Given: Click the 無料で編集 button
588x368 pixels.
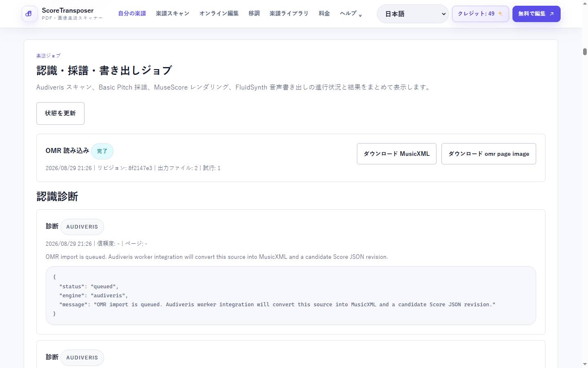Looking at the screenshot, I should click(536, 14).
